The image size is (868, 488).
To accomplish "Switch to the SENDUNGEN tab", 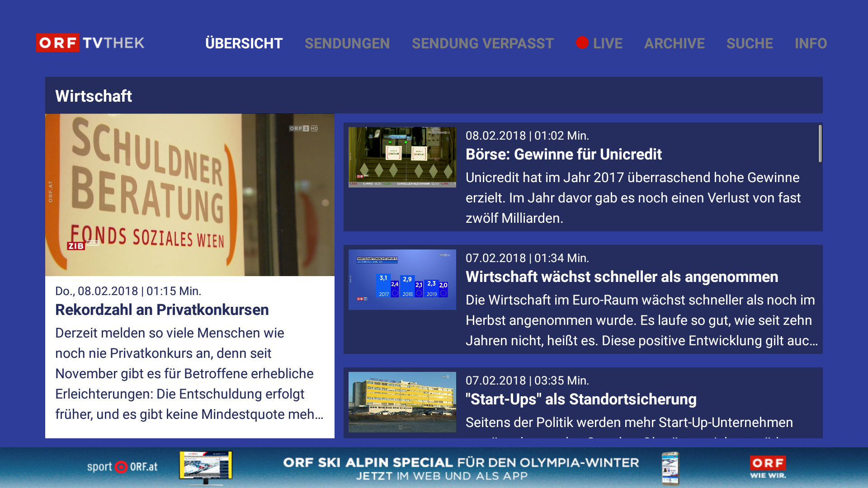I will tap(347, 43).
